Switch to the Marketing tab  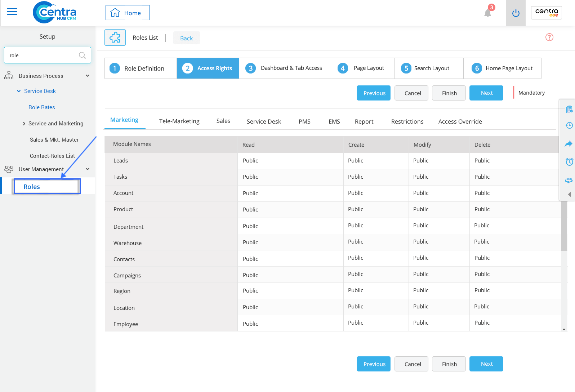tap(124, 120)
